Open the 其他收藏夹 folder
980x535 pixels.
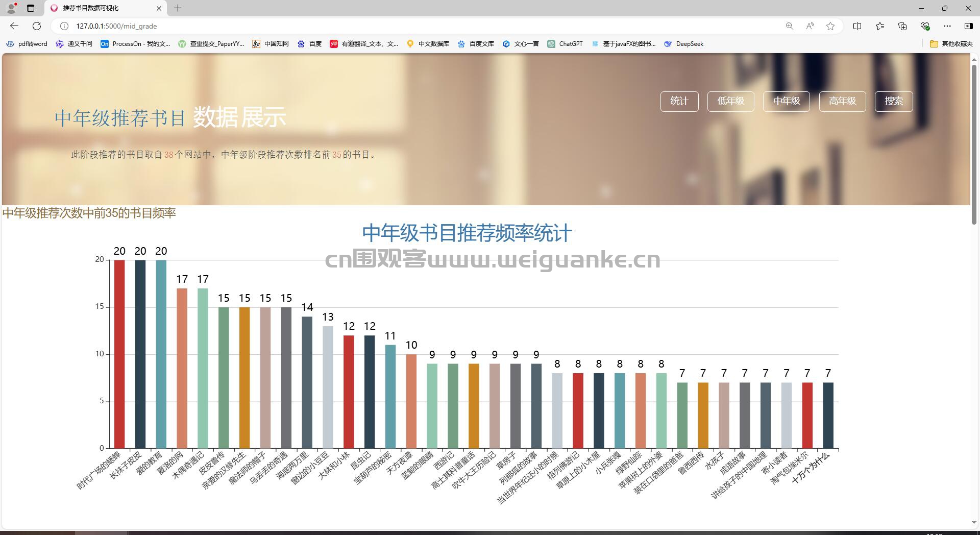tap(951, 44)
